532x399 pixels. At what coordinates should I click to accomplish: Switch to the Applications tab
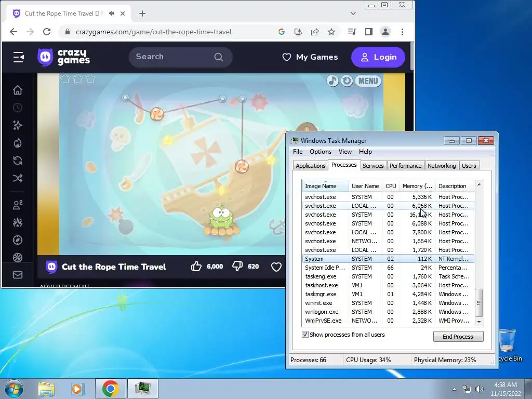coord(311,166)
